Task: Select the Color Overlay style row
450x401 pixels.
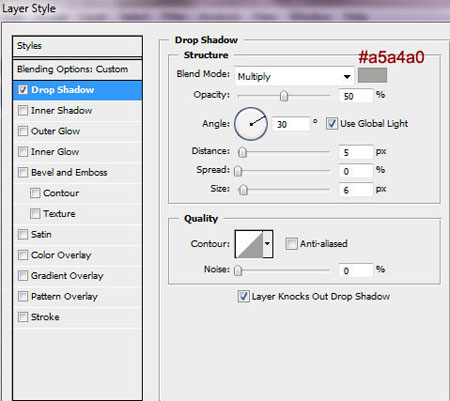Action: pyautogui.click(x=77, y=255)
